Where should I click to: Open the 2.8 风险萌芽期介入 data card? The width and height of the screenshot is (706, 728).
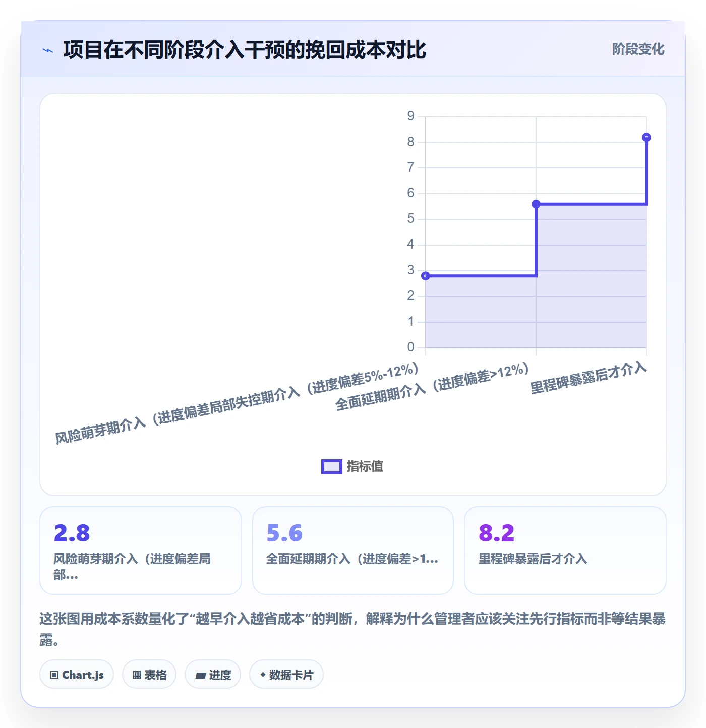pyautogui.click(x=141, y=551)
